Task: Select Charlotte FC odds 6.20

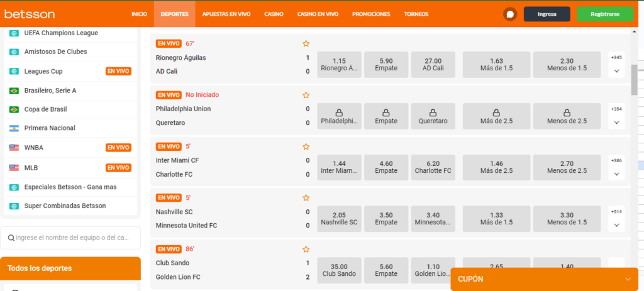Action: 433,168
